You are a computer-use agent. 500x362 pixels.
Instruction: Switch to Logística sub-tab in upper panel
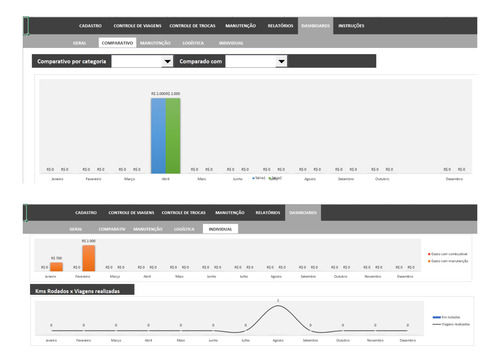tap(193, 43)
